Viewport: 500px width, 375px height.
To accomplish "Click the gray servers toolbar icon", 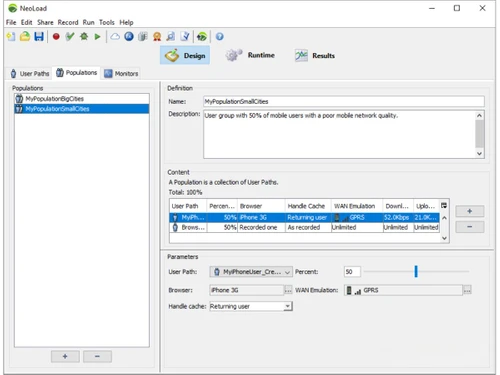I will point(143,36).
